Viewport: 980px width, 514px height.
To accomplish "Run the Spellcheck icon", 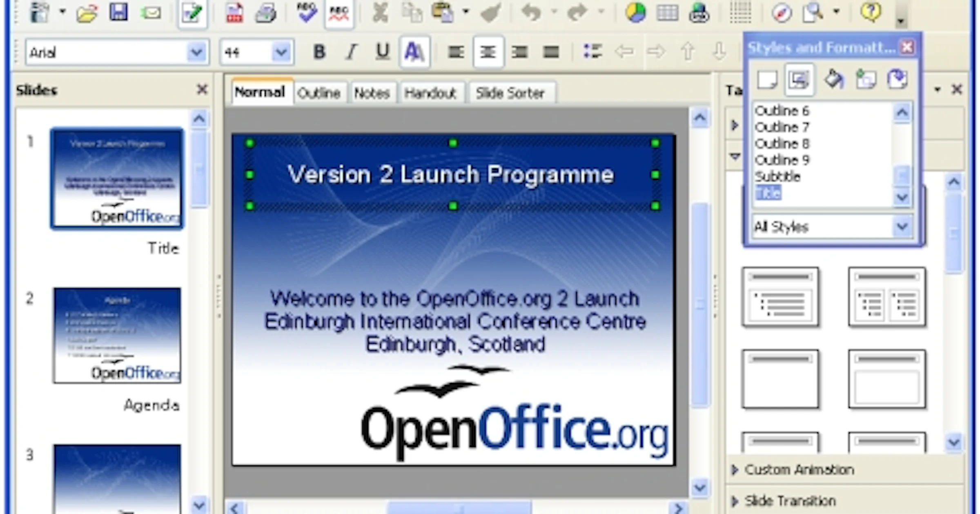I will pyautogui.click(x=307, y=13).
